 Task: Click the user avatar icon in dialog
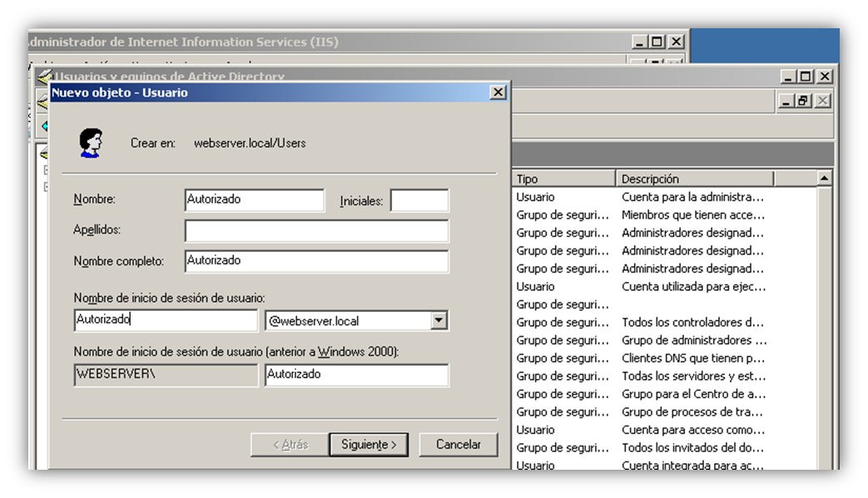point(91,143)
